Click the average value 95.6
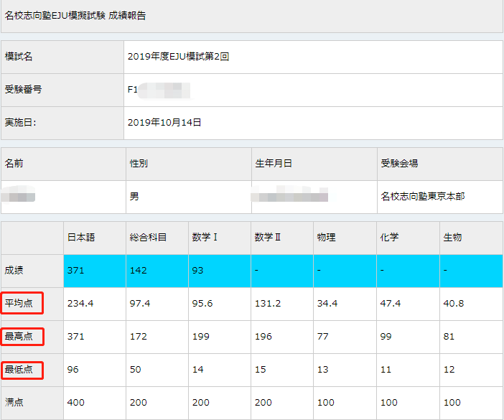 (x=202, y=304)
